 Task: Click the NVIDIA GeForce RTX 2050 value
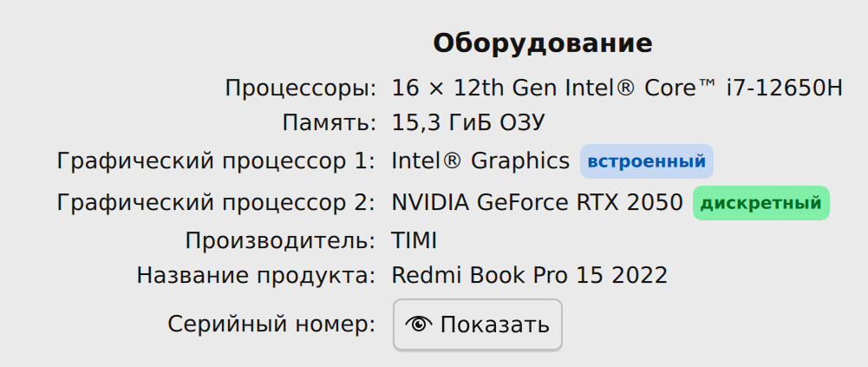(x=537, y=204)
